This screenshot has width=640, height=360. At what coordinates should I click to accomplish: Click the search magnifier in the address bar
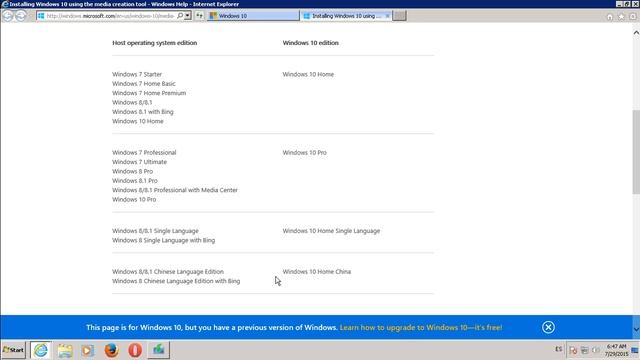[180, 16]
